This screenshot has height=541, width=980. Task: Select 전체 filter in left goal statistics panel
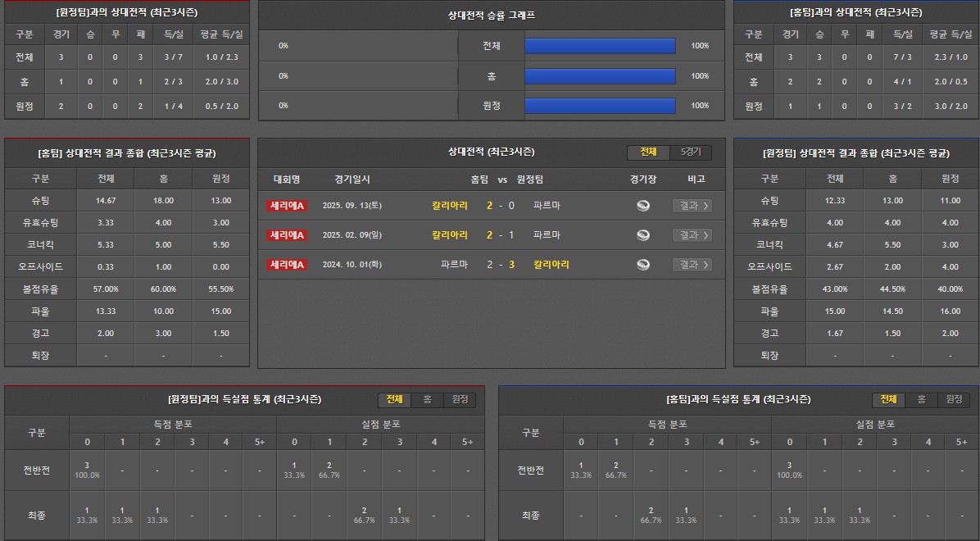click(395, 399)
